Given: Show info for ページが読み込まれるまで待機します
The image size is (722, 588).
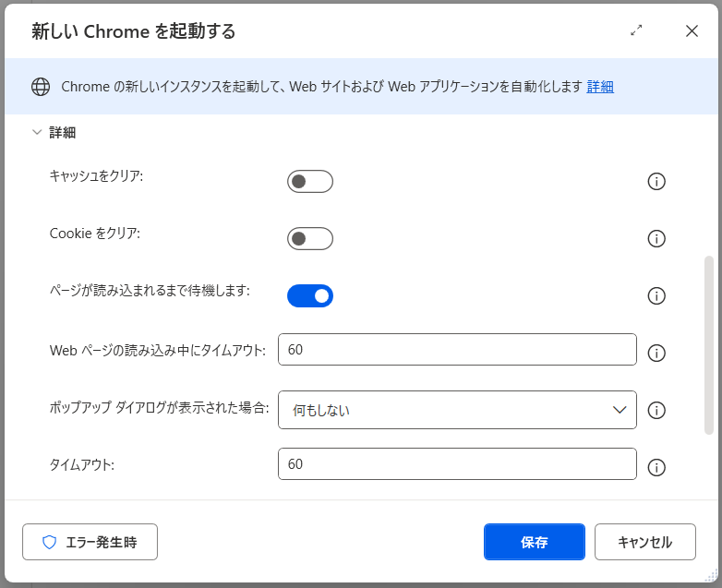Looking at the screenshot, I should point(656,296).
